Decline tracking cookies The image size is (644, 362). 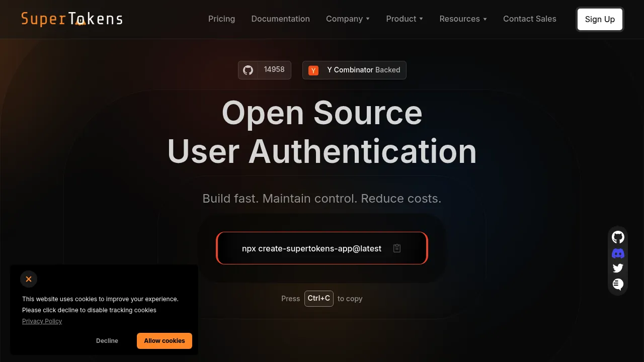pyautogui.click(x=107, y=341)
